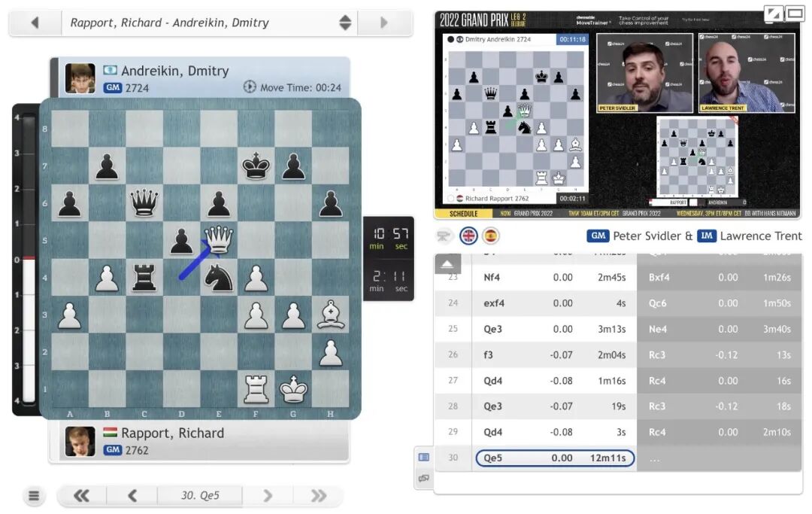
Task: Go to the previous game arrow
Action: click(x=35, y=23)
